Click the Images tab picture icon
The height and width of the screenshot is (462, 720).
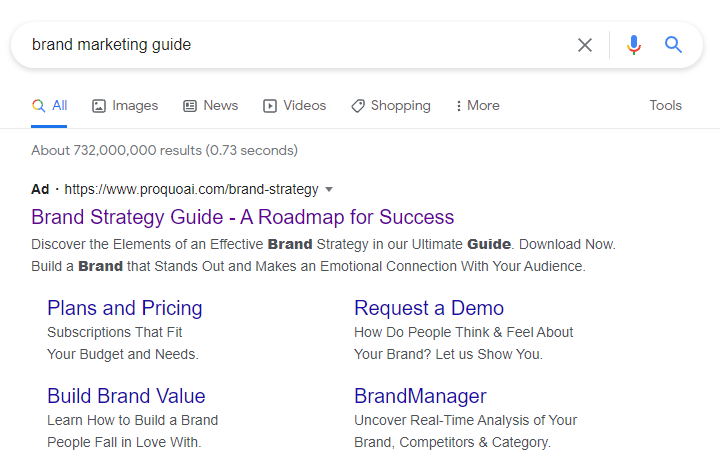coord(99,106)
